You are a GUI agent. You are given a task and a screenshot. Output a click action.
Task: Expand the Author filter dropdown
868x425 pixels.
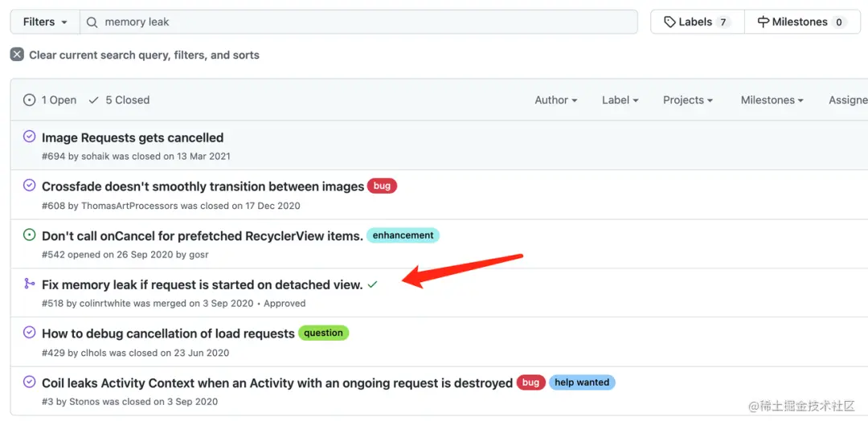pos(556,100)
